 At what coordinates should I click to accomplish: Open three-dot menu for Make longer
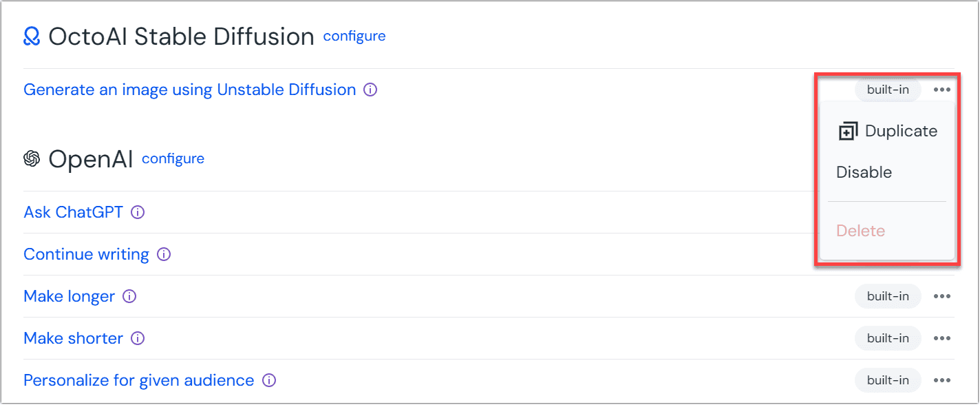(942, 297)
